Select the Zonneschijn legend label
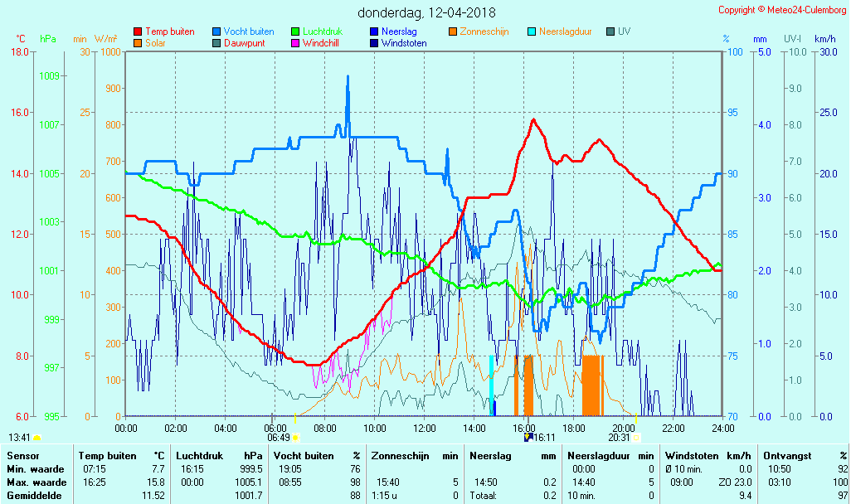The width and height of the screenshot is (851, 504). pos(484,31)
